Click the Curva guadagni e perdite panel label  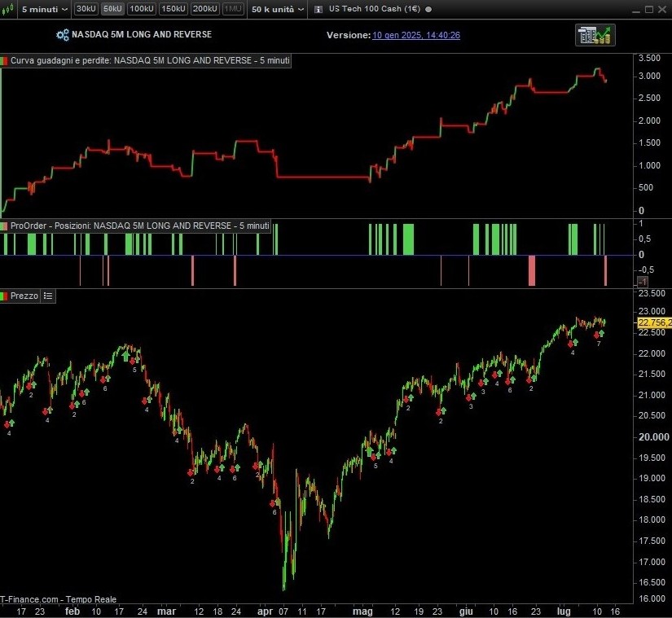click(150, 61)
